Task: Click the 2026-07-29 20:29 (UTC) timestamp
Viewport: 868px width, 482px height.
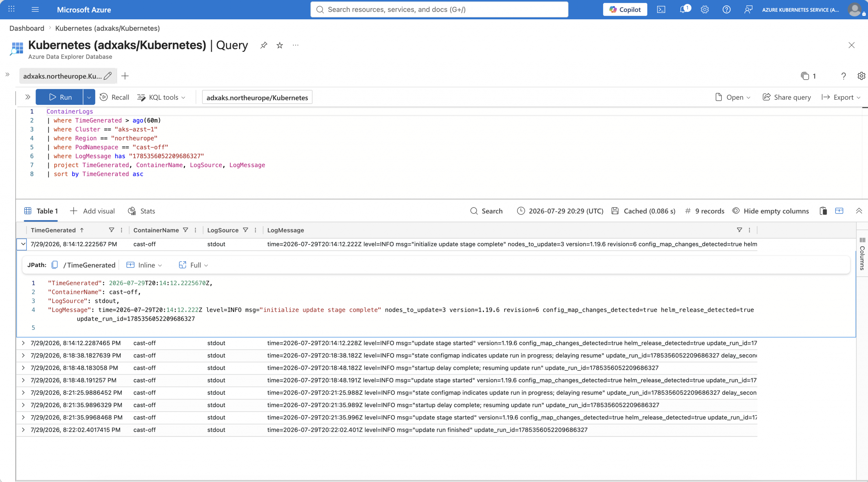Action: pos(560,211)
